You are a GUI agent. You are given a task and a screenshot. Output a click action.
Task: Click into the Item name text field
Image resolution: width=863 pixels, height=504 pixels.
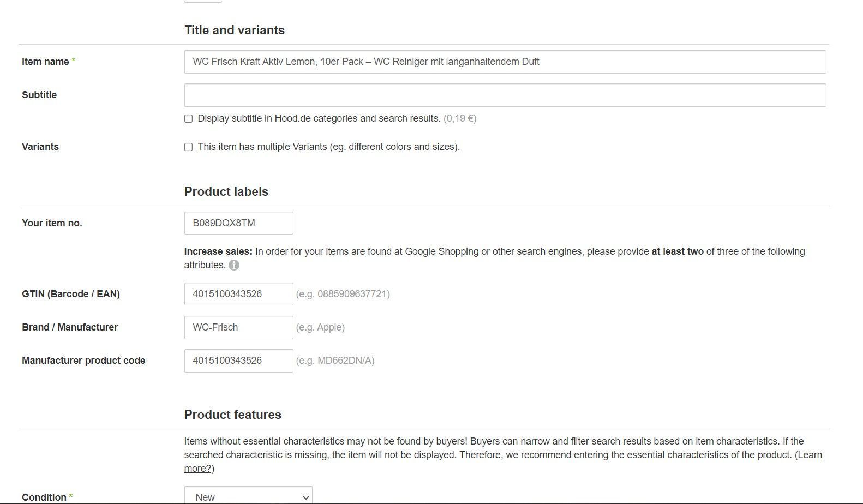(505, 62)
